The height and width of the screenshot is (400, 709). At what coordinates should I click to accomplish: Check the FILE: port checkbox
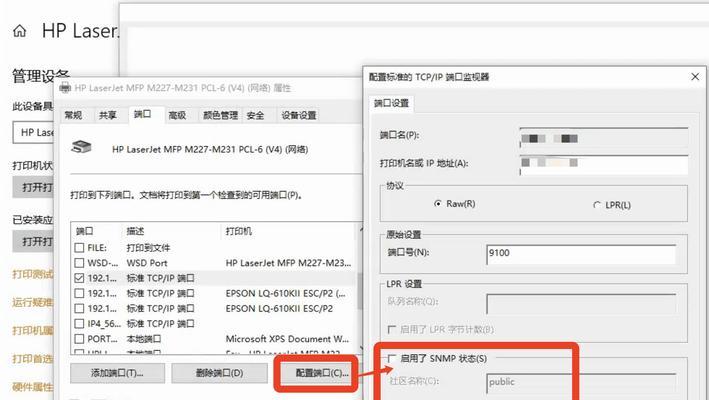(79, 248)
